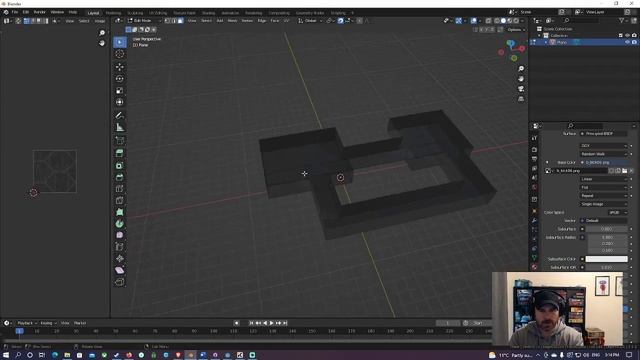Select the Cursor tool in toolbar
This screenshot has width=640, height=360.
(120, 54)
